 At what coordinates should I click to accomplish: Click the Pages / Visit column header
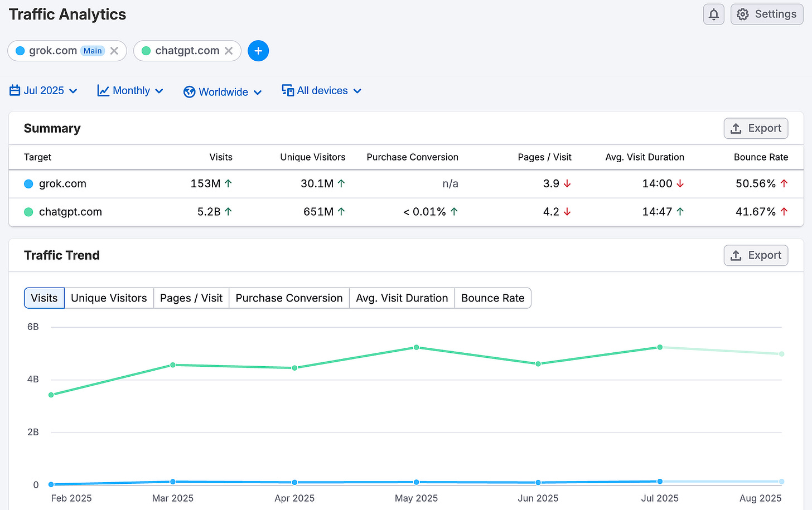[545, 157]
